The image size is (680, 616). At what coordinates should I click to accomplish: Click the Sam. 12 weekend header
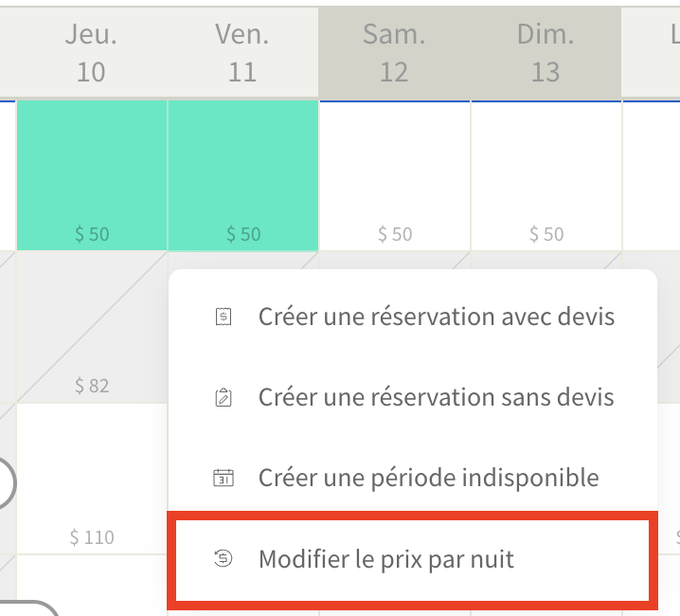pyautogui.click(x=394, y=52)
